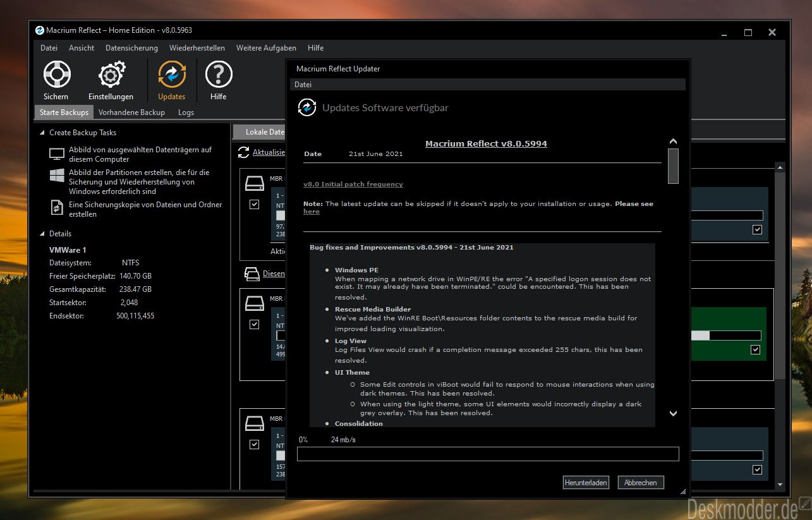
Task: Toggle checkbox of second disk partition on the left
Action: tap(254, 324)
